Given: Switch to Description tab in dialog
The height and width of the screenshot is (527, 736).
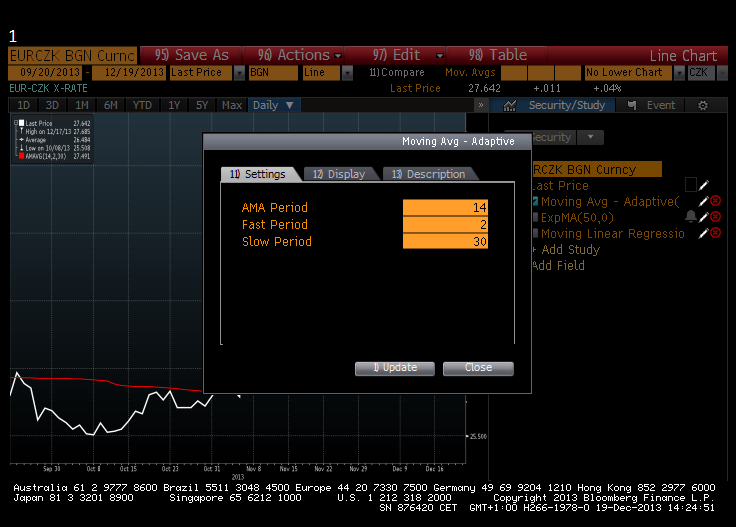Looking at the screenshot, I should [429, 174].
